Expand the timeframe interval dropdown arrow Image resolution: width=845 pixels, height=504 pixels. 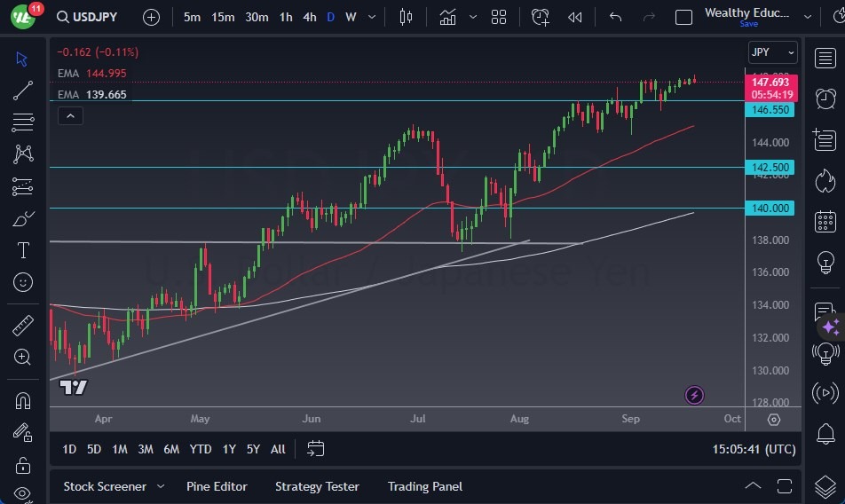371,17
